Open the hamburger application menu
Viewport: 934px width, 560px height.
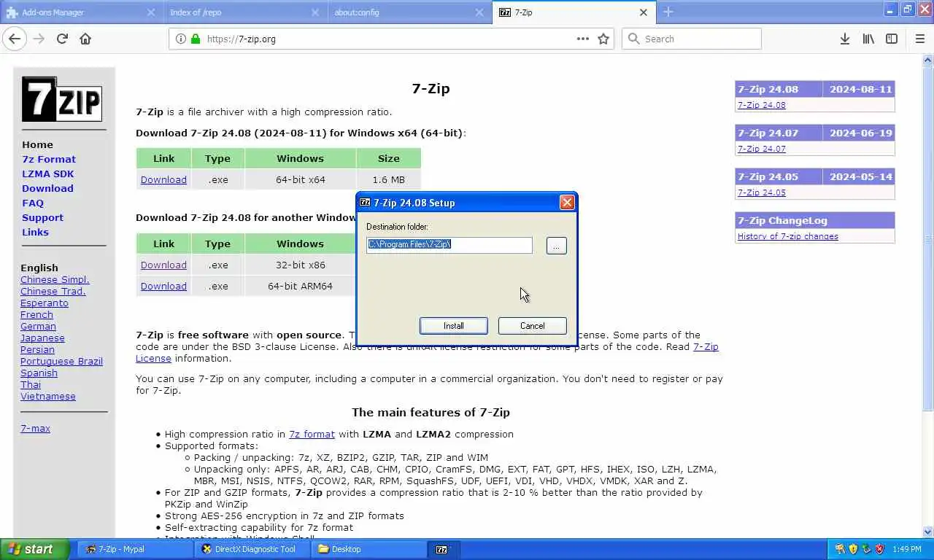(x=920, y=39)
